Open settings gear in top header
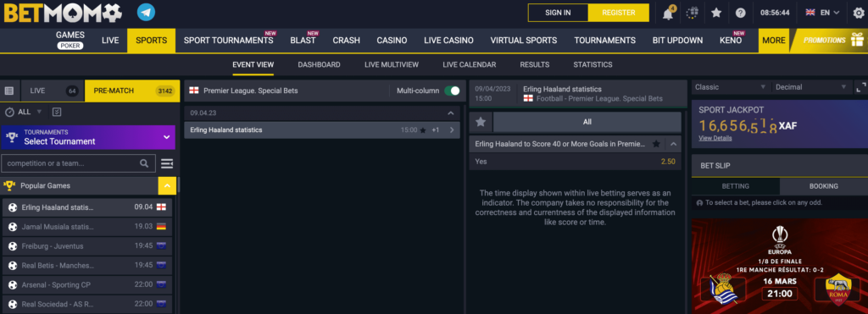868x314 pixels. 859,14
